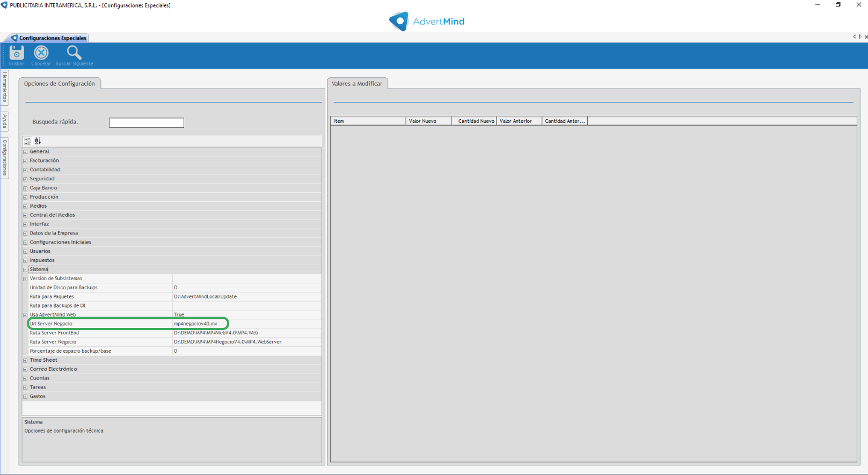Image resolution: width=868 pixels, height=475 pixels.
Task: Open the Herramientas side tab
Action: click(x=5, y=87)
